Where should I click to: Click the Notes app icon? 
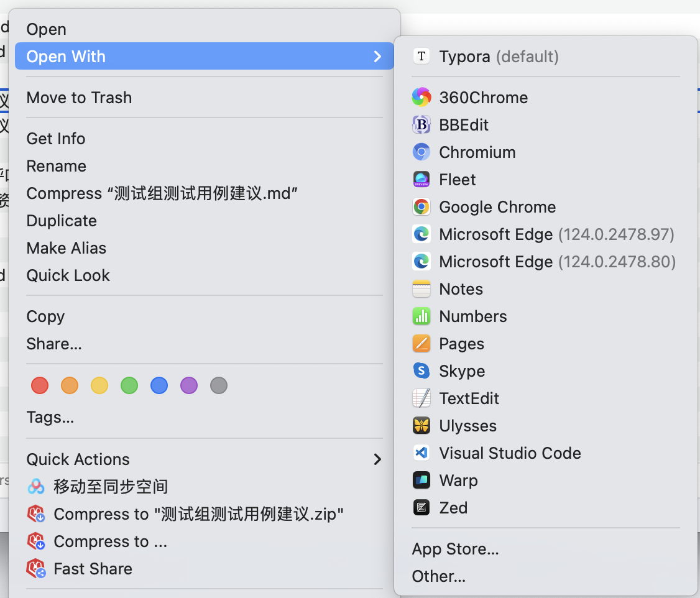(421, 288)
